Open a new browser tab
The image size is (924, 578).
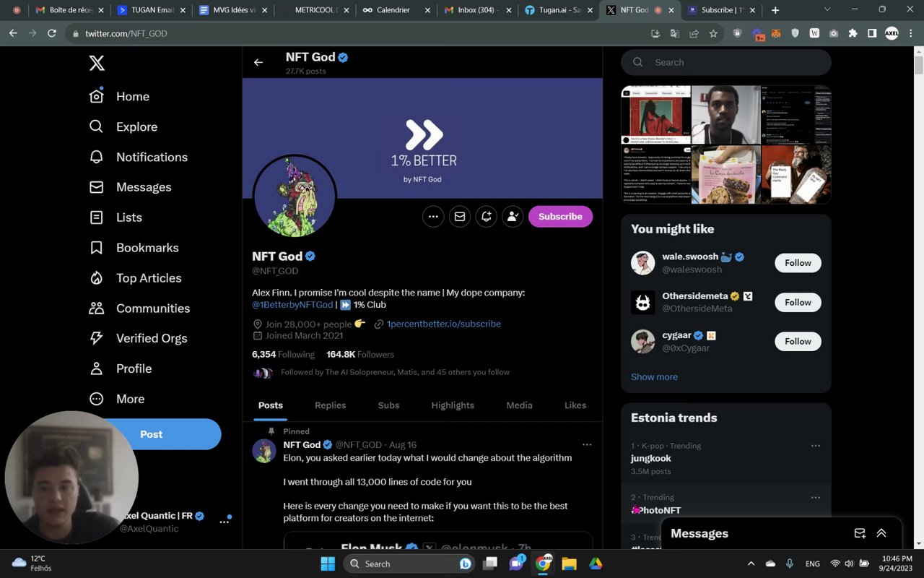tap(775, 10)
